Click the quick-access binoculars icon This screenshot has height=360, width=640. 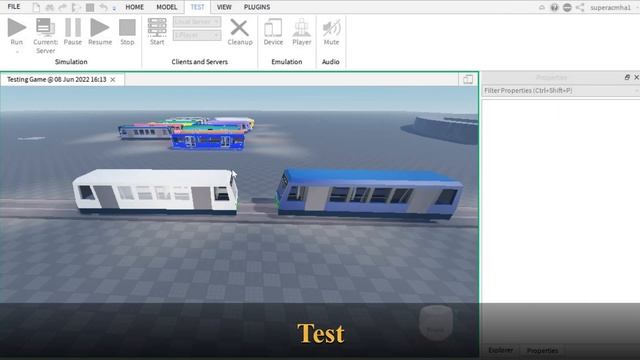50,7
